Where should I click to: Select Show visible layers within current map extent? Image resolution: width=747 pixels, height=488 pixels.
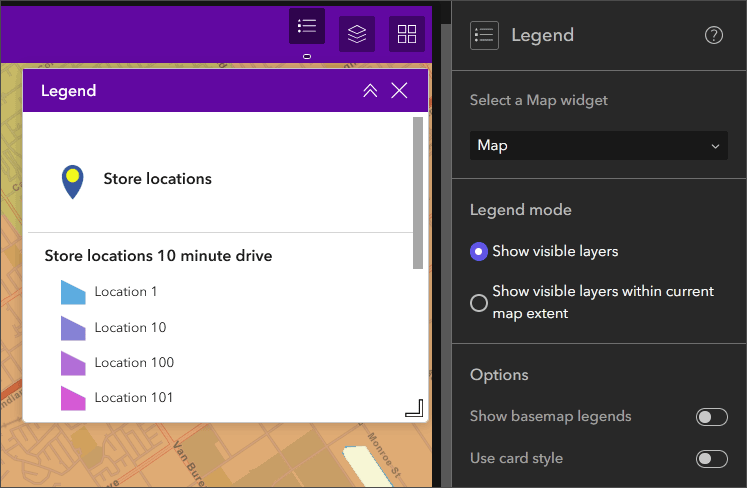tap(479, 303)
